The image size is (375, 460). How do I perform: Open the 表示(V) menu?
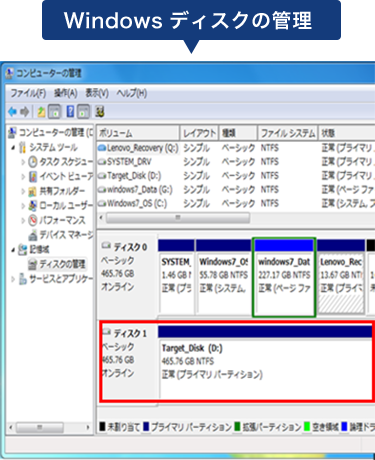[97, 93]
